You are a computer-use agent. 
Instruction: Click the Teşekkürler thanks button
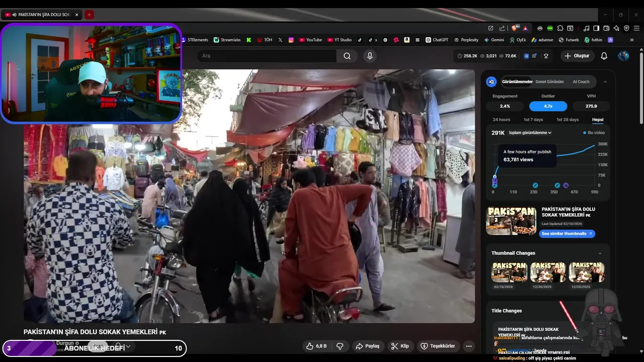click(x=438, y=346)
